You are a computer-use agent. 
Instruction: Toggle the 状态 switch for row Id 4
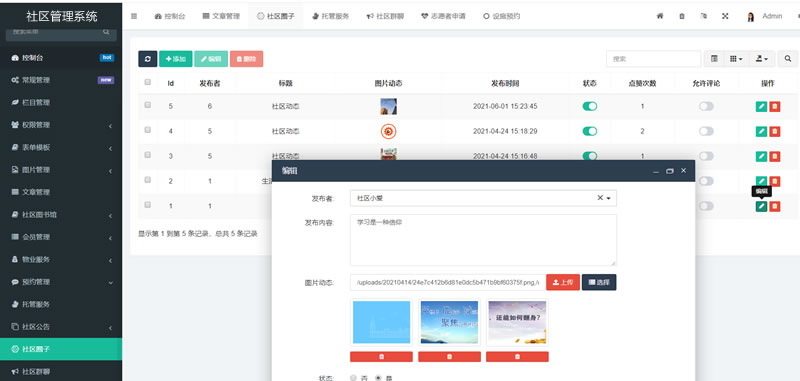[589, 132]
